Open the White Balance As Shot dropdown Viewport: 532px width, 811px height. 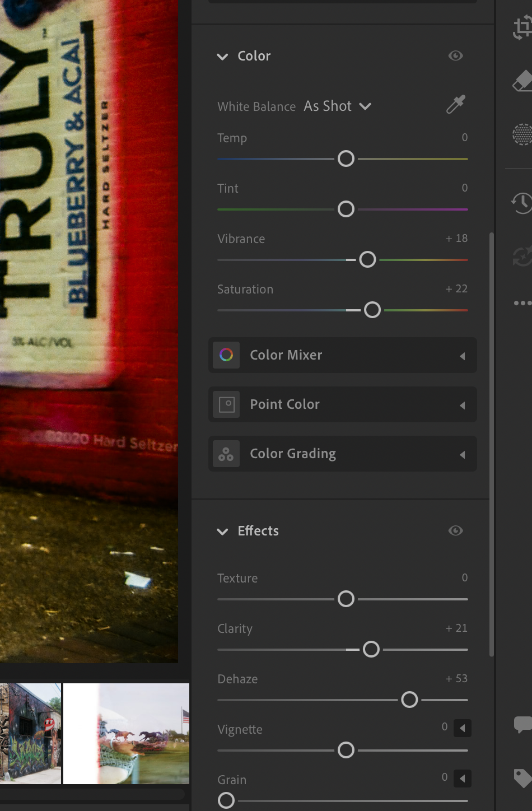point(337,106)
